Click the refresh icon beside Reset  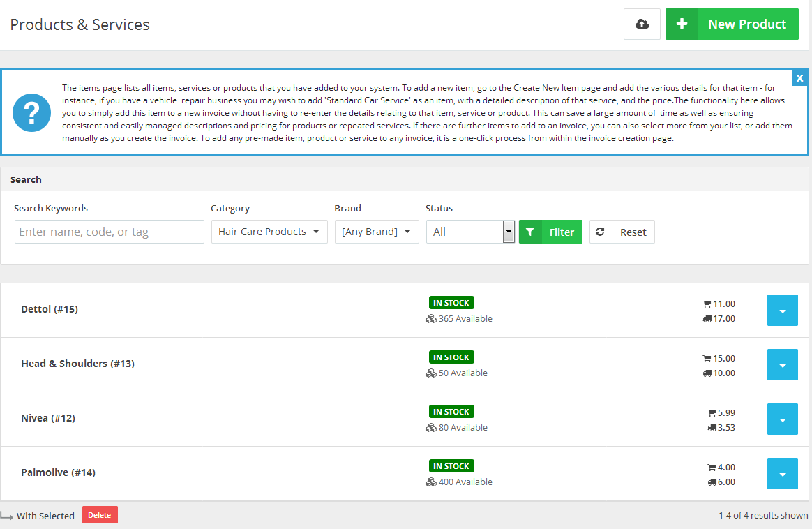[600, 232]
